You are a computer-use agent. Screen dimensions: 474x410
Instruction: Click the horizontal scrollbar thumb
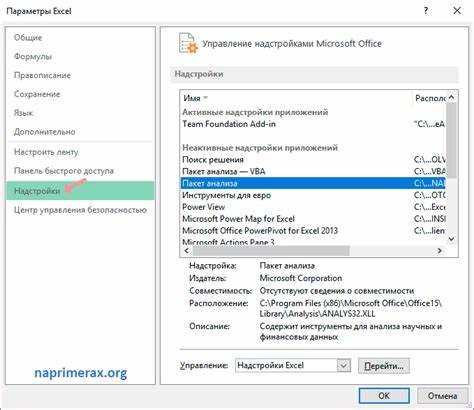pyautogui.click(x=271, y=251)
